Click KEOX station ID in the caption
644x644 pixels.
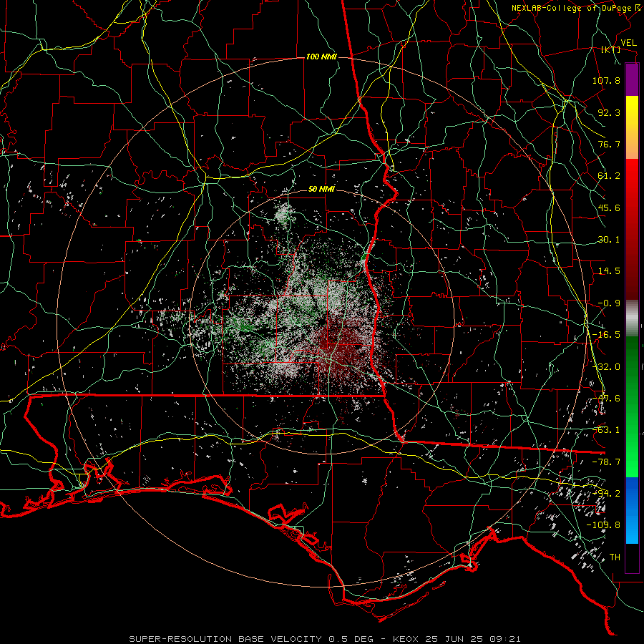(x=406, y=639)
